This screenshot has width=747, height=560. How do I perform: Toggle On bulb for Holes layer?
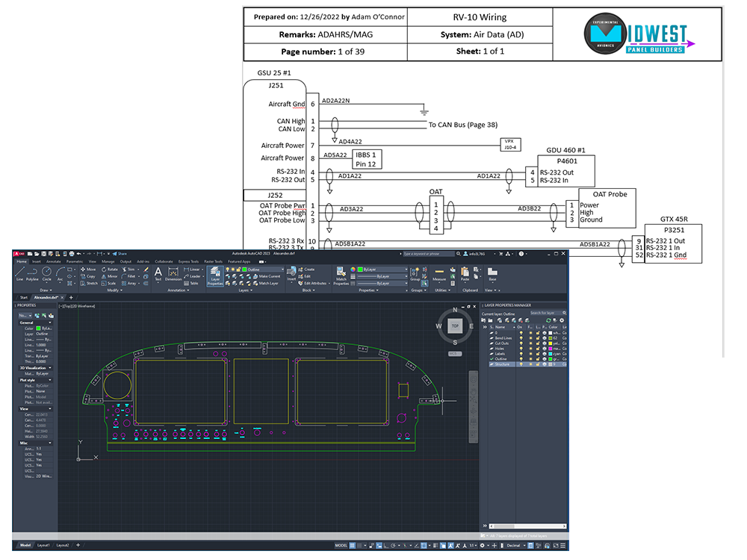click(x=521, y=349)
